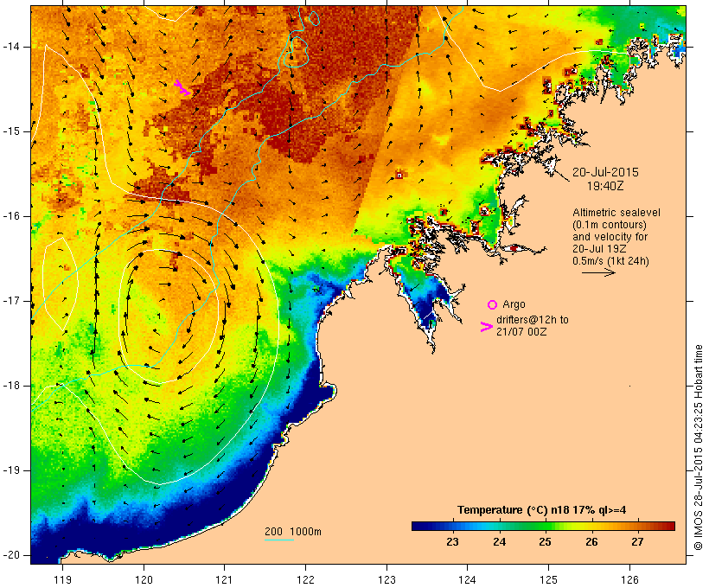Click the '24' colorbar tick label
Viewport: 709px width, 588px height.
click(499, 542)
